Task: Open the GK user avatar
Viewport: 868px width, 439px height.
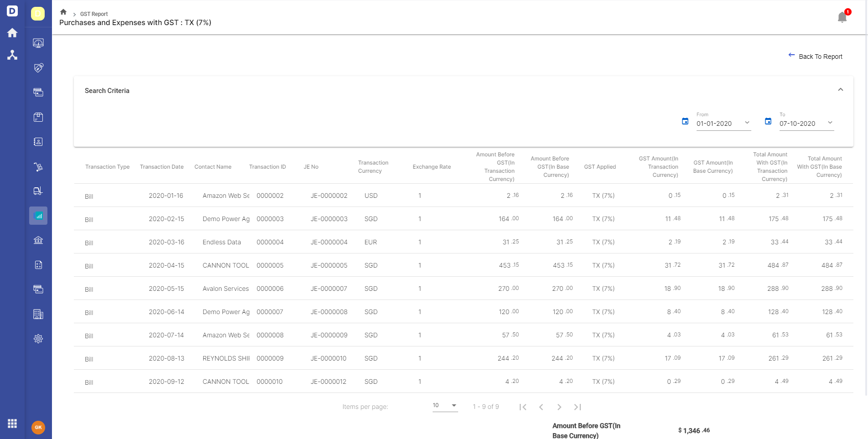Action: coord(38,428)
